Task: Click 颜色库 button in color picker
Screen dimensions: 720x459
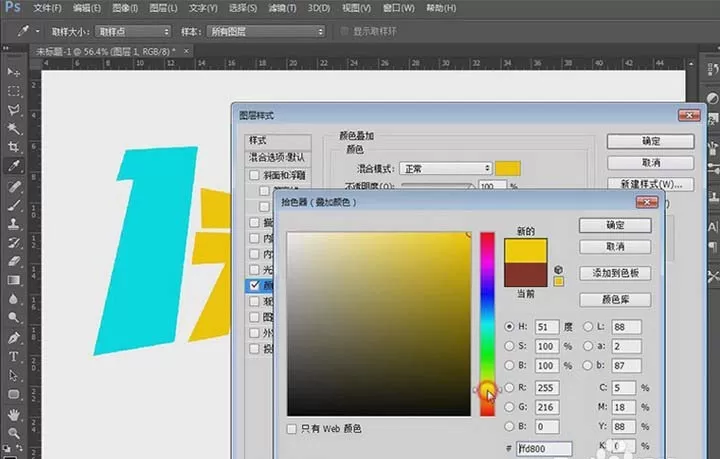Action: [615, 300]
